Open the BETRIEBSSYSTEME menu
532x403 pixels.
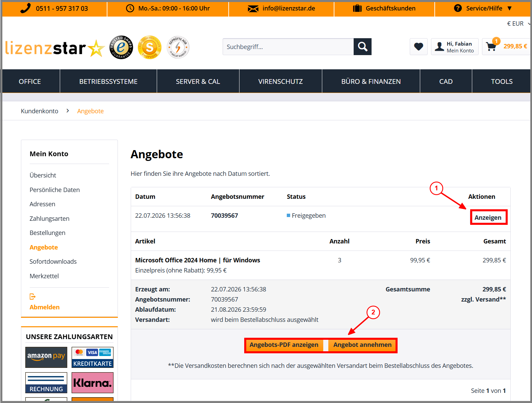pos(108,81)
